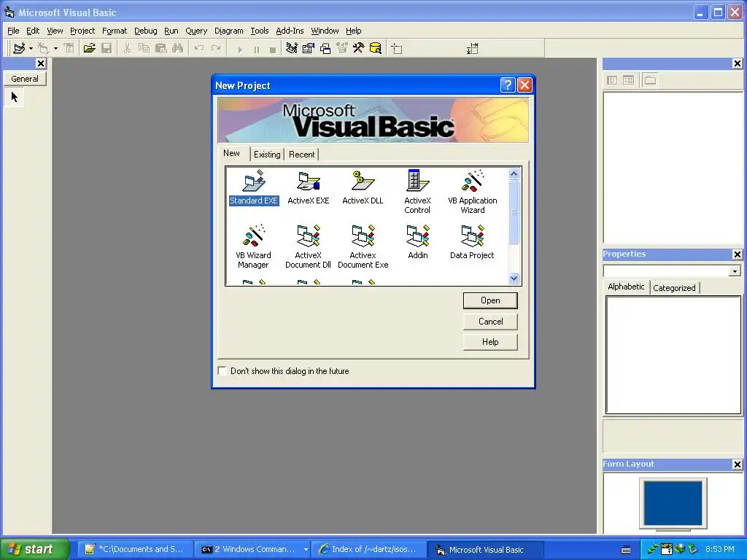Expand the Add Form dropdown arrow
Image resolution: width=747 pixels, height=560 pixels.
click(55, 48)
